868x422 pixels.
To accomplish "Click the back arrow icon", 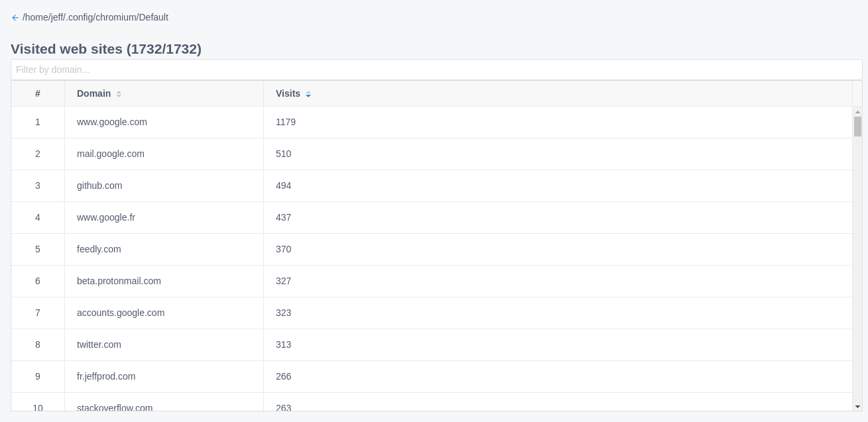I will point(15,18).
